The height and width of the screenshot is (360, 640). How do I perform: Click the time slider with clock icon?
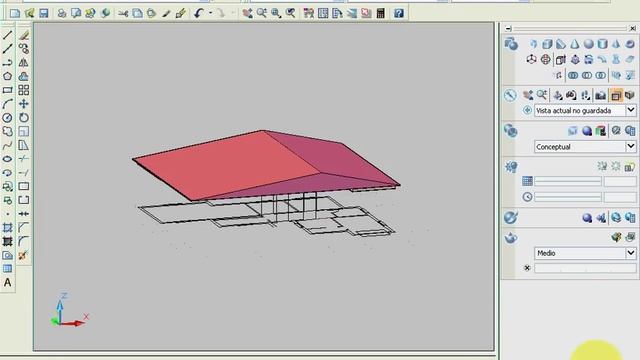pos(568,197)
